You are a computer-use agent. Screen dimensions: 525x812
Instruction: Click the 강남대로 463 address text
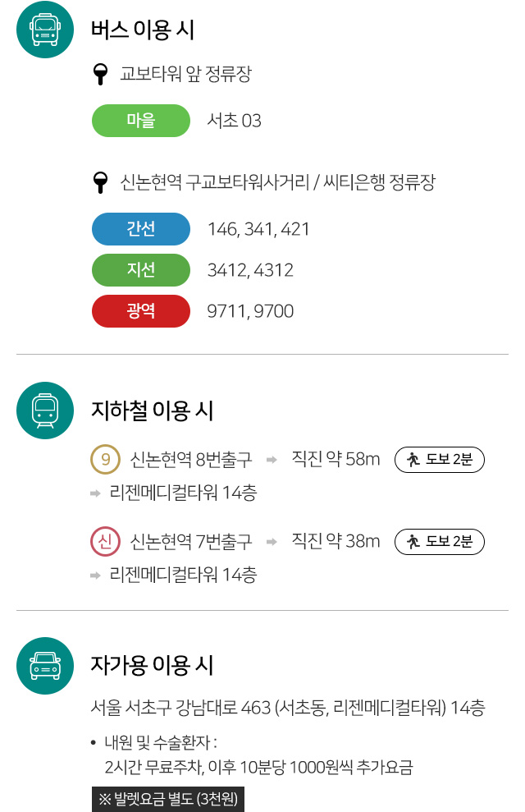(287, 707)
